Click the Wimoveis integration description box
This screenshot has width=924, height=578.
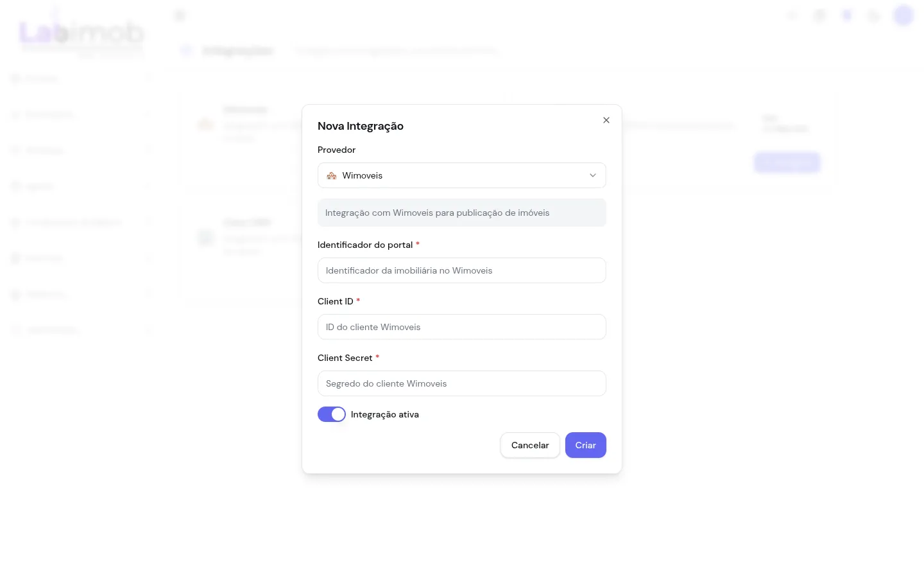point(462,213)
